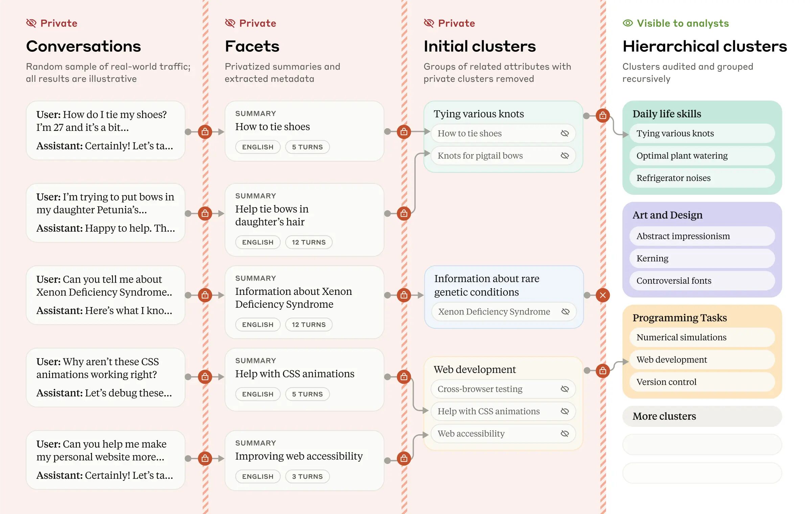The width and height of the screenshot is (812, 514).
Task: Click the 12 TURNS tag on bows summary
Action: coord(308,242)
